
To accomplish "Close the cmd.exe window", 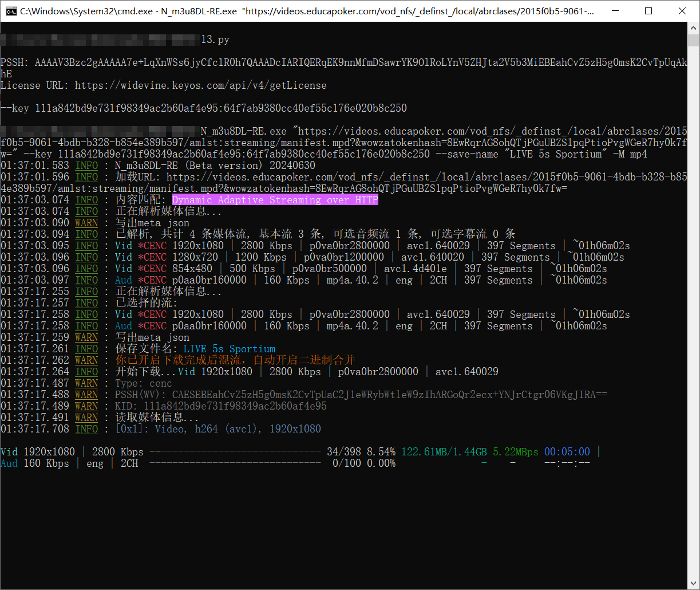I will coord(683,11).
